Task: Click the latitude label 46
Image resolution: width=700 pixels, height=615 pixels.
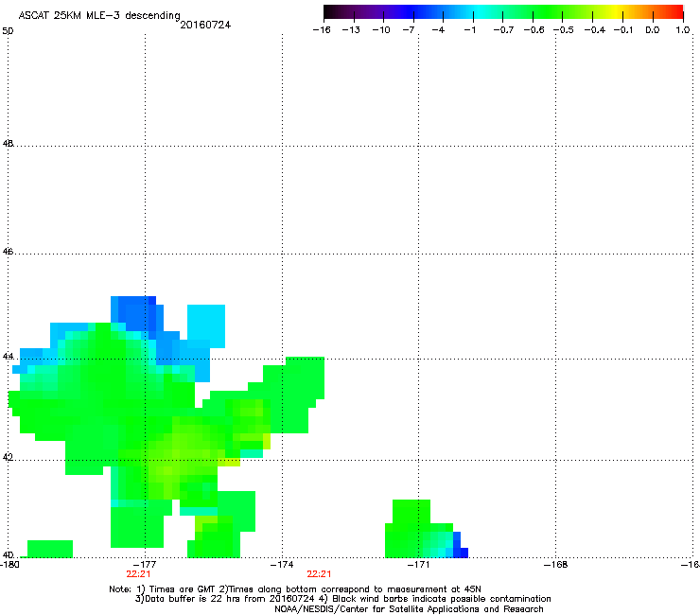Action: pos(8,252)
